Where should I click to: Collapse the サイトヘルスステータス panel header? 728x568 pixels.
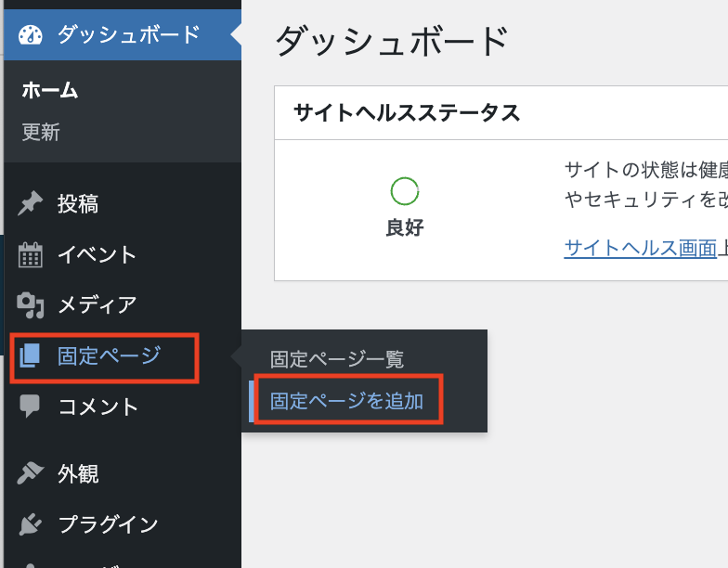click(x=406, y=113)
